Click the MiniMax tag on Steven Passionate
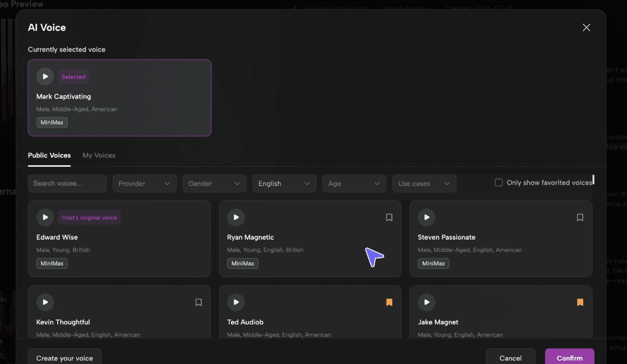 pyautogui.click(x=433, y=263)
